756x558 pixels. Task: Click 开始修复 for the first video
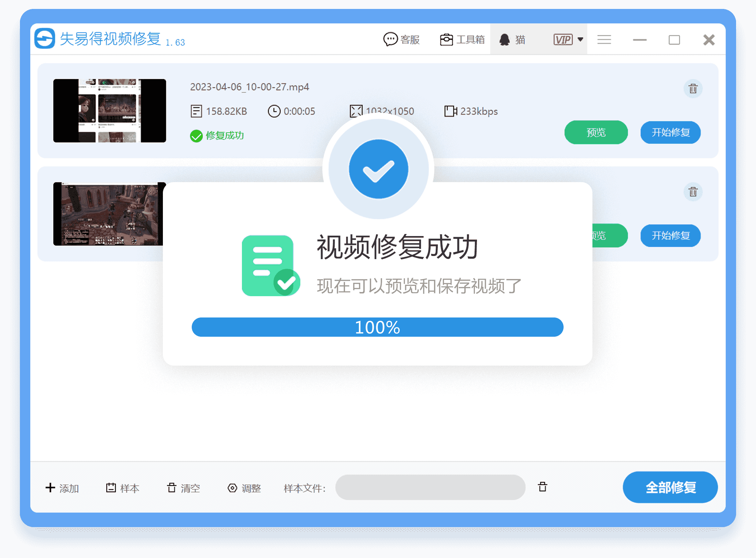pyautogui.click(x=670, y=132)
